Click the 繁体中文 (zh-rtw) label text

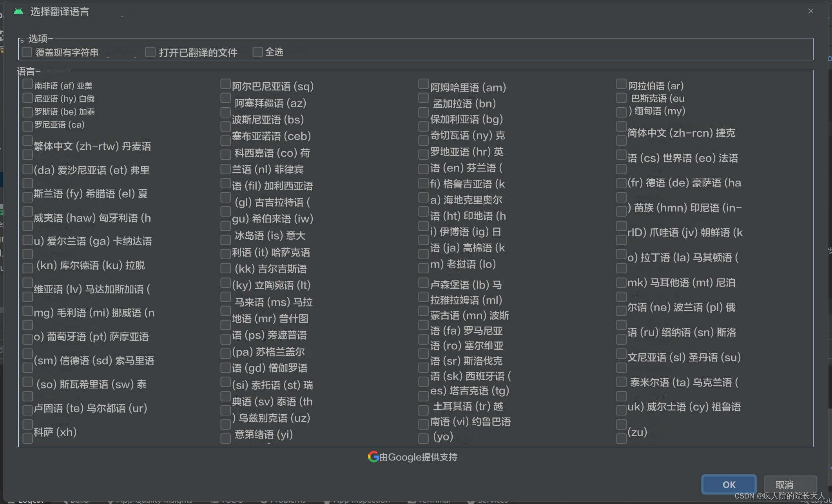pos(76,146)
